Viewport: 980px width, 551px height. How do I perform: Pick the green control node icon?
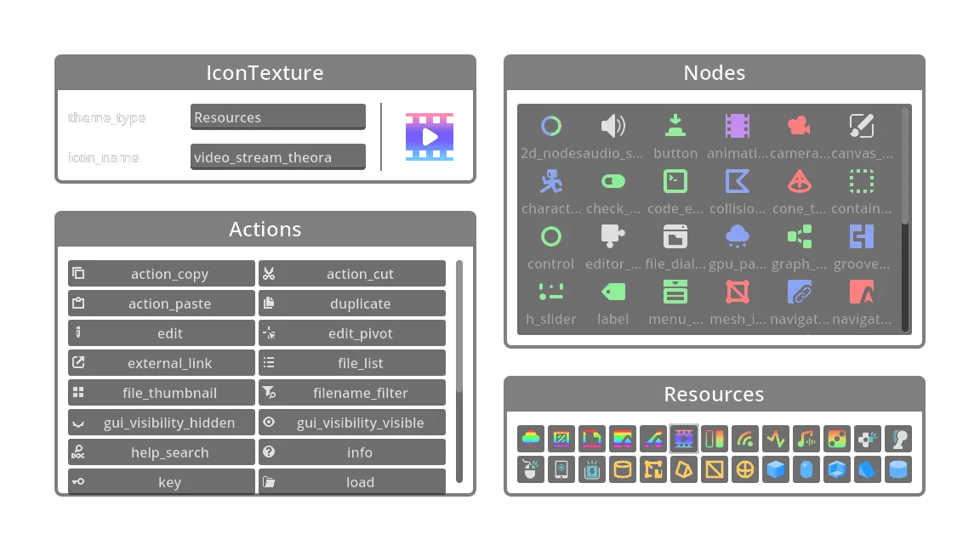[x=550, y=236]
